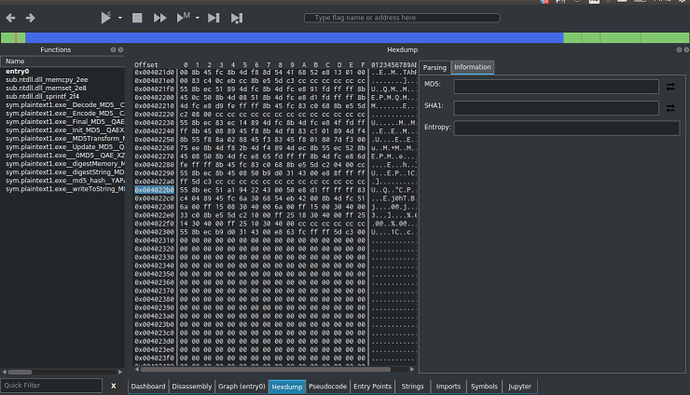Float the Functions panel with its undock icon
Screen dimensions: 690x395
113,50
